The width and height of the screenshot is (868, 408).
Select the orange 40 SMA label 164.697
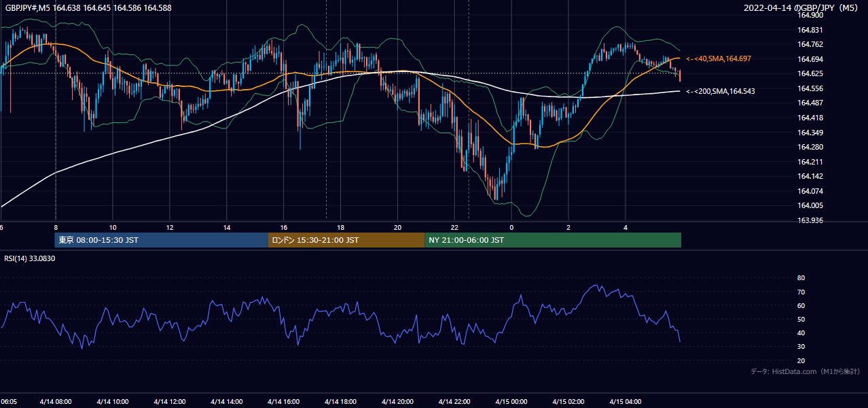tap(719, 59)
